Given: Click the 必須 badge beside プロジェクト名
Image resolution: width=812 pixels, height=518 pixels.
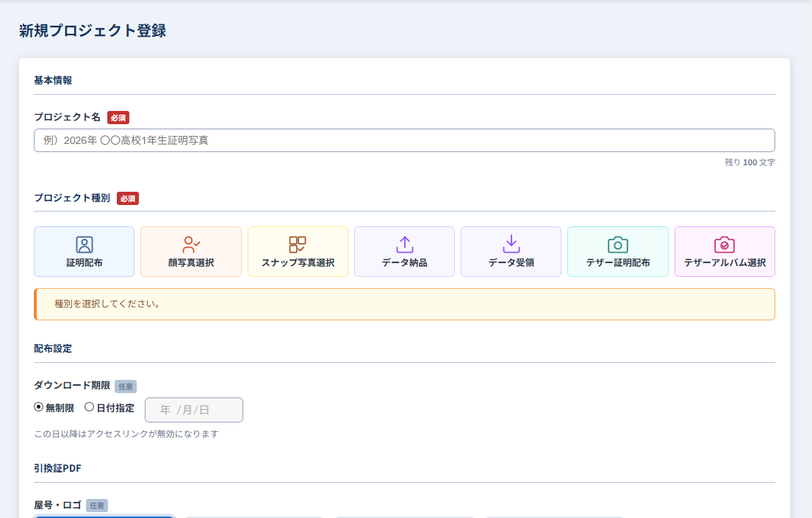Looking at the screenshot, I should pyautogui.click(x=118, y=118).
